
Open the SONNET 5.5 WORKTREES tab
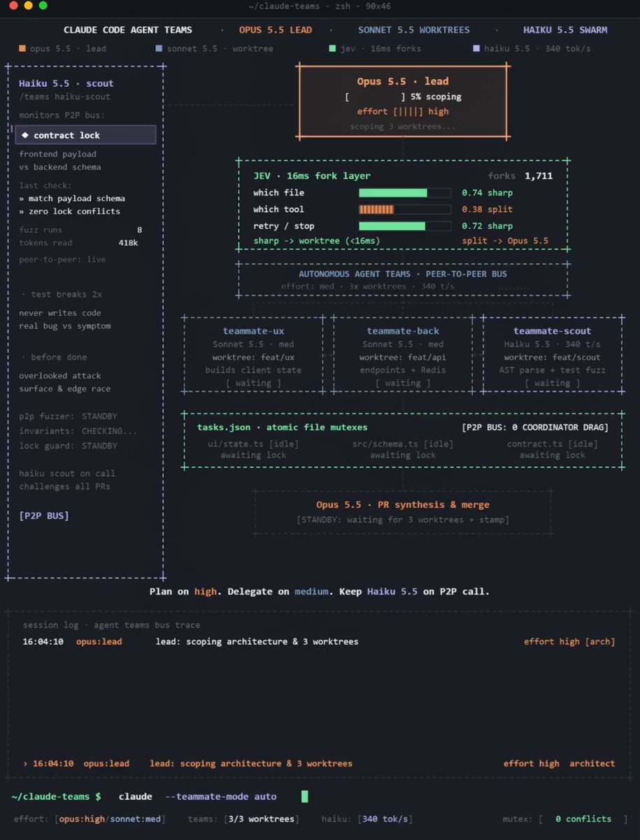pyautogui.click(x=414, y=30)
